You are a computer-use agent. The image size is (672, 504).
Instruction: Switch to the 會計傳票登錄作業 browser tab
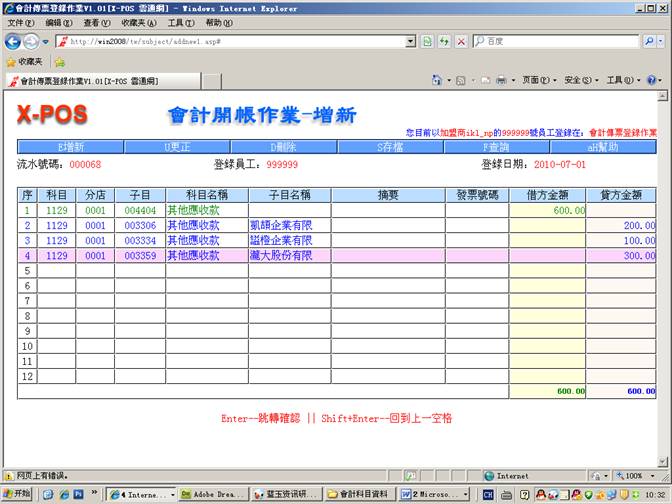85,80
